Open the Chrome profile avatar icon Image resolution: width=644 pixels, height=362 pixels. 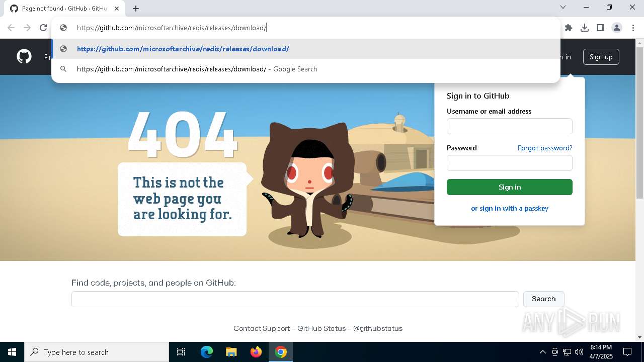617,28
